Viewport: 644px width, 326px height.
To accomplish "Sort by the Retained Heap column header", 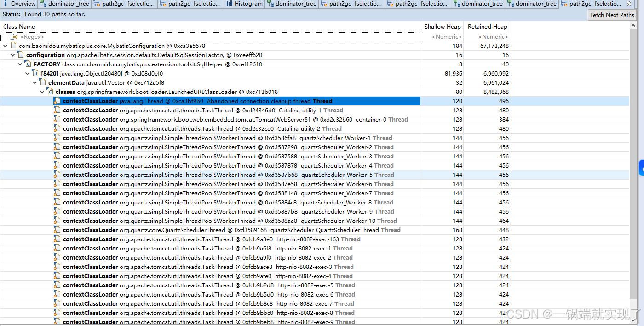I will 487,26.
